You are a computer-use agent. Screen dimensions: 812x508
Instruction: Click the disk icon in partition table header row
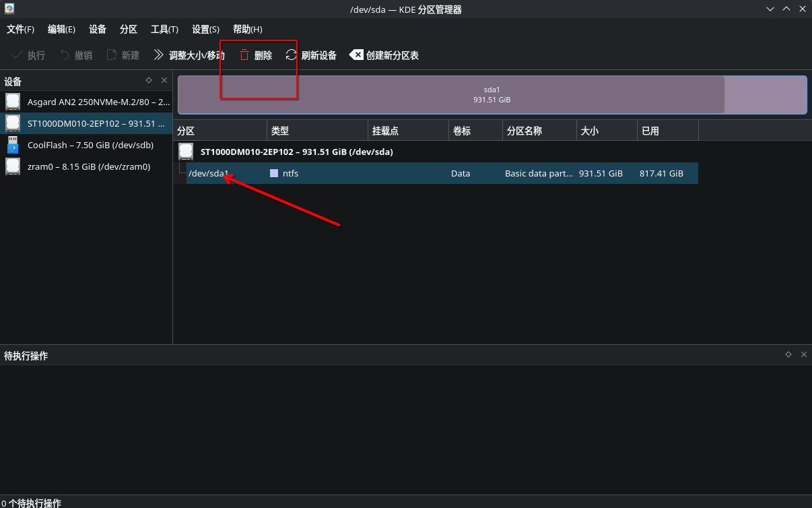[x=186, y=152]
